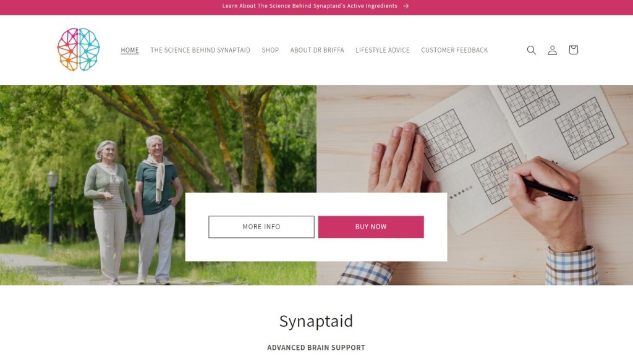Click the account login person icon
Viewport: 633px width, 364px height.
pos(552,50)
